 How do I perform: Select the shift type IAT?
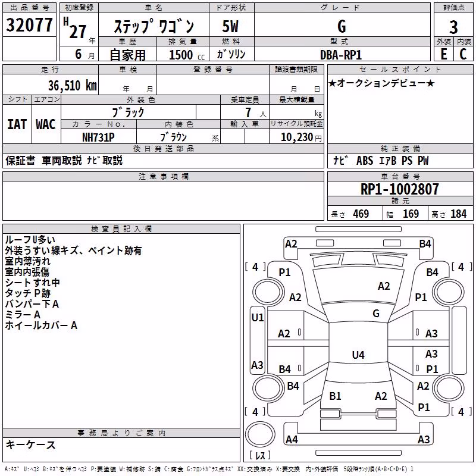click(x=17, y=124)
